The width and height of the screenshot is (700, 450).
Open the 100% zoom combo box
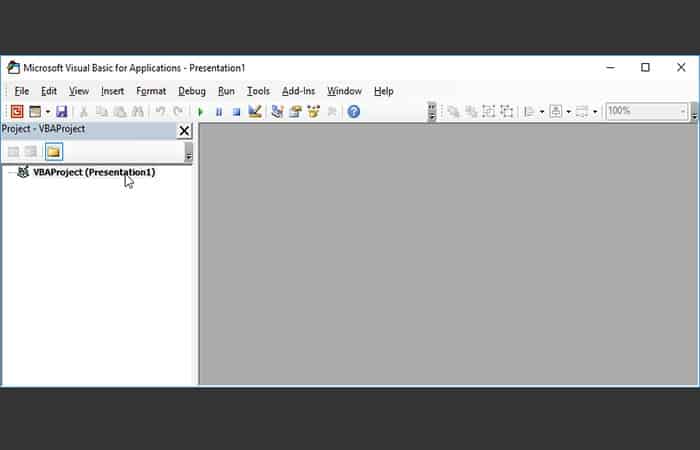[646, 111]
